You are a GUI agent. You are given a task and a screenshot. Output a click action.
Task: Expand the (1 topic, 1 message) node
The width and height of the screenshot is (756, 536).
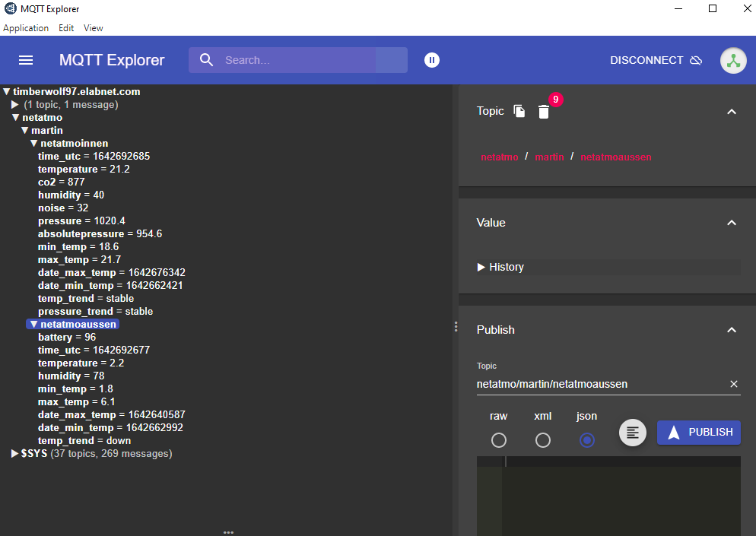click(15, 105)
